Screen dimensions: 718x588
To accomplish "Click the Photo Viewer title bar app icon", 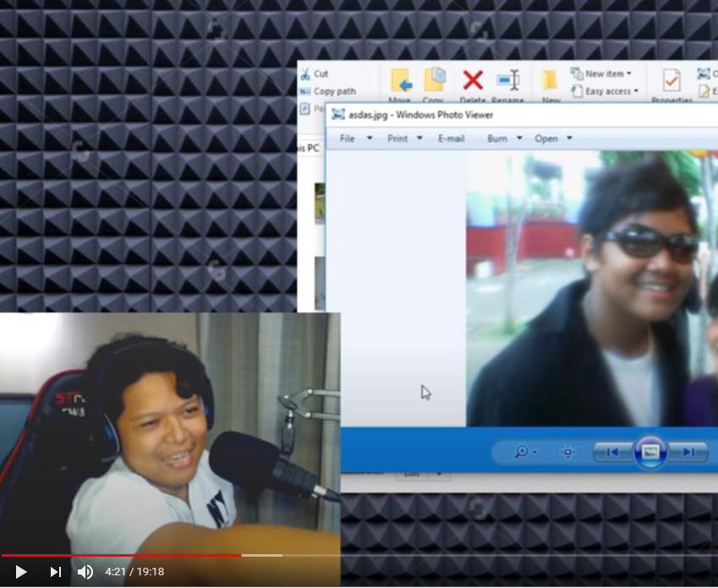I will tap(338, 114).
